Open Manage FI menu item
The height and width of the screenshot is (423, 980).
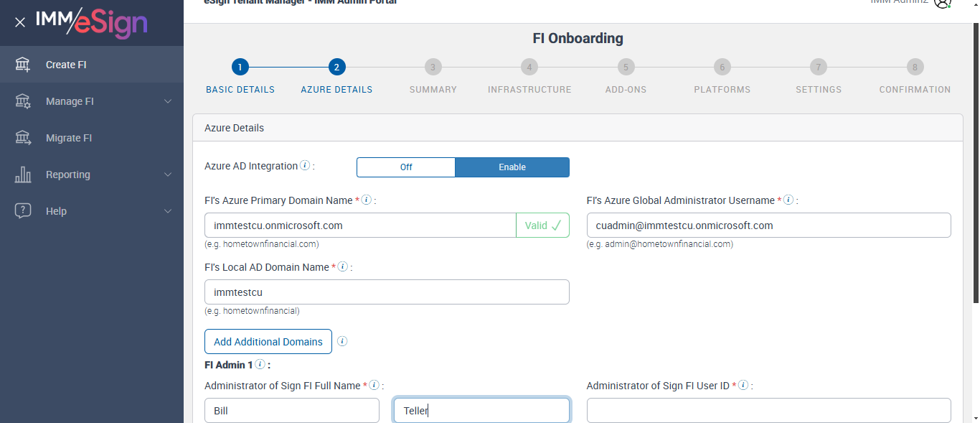click(x=92, y=101)
